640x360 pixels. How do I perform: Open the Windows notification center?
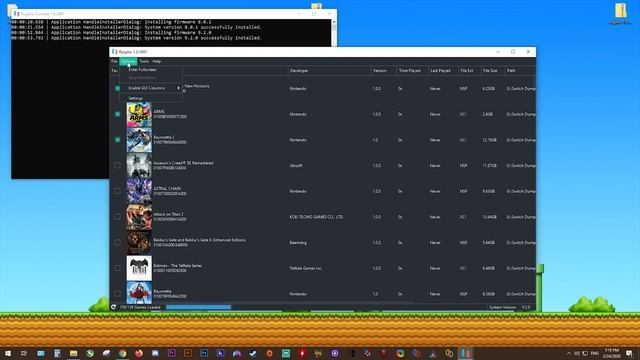pyautogui.click(x=629, y=353)
